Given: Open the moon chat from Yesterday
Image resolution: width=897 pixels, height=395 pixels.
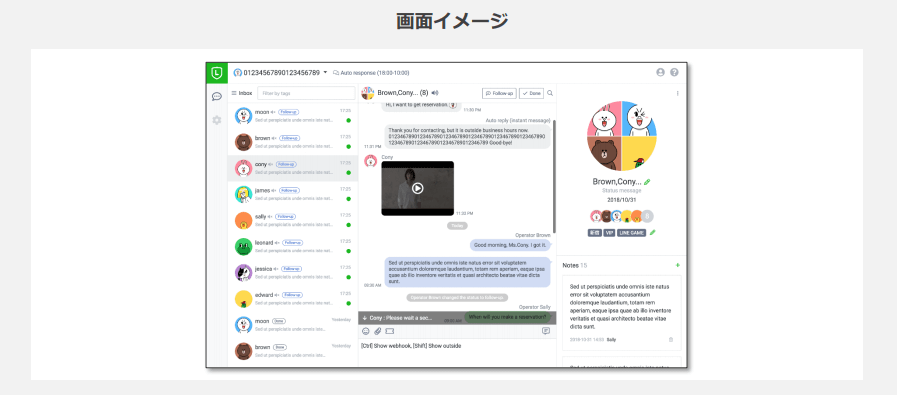Looking at the screenshot, I should pyautogui.click(x=293, y=325).
